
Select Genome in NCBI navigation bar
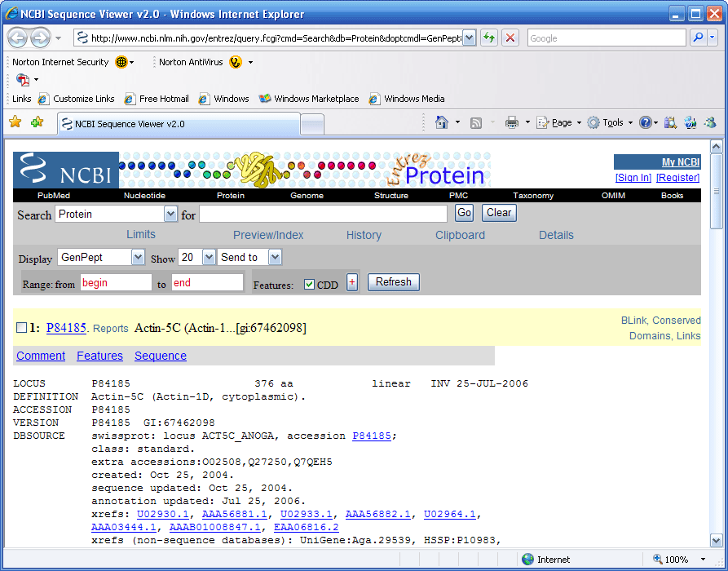point(307,196)
